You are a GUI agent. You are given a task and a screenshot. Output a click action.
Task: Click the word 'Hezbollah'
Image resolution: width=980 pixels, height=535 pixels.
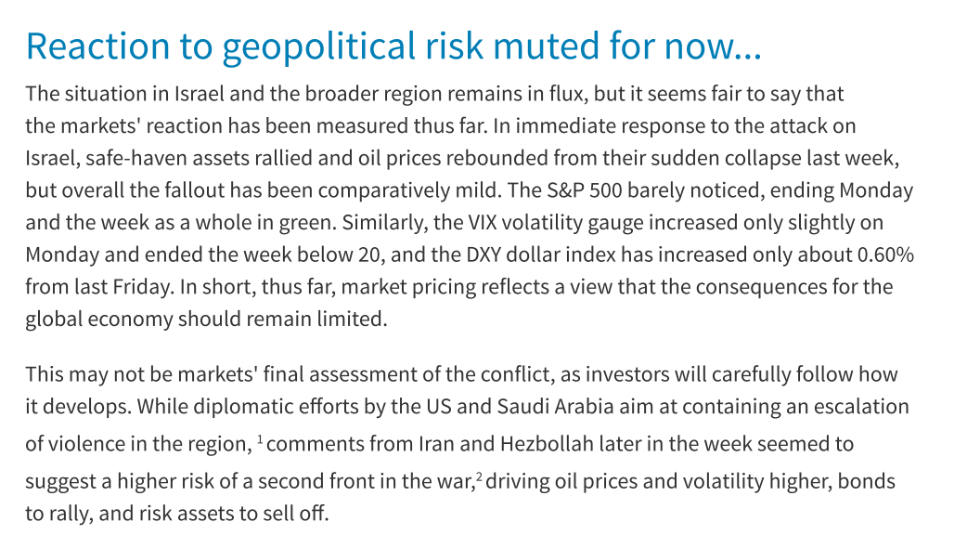[547, 444]
